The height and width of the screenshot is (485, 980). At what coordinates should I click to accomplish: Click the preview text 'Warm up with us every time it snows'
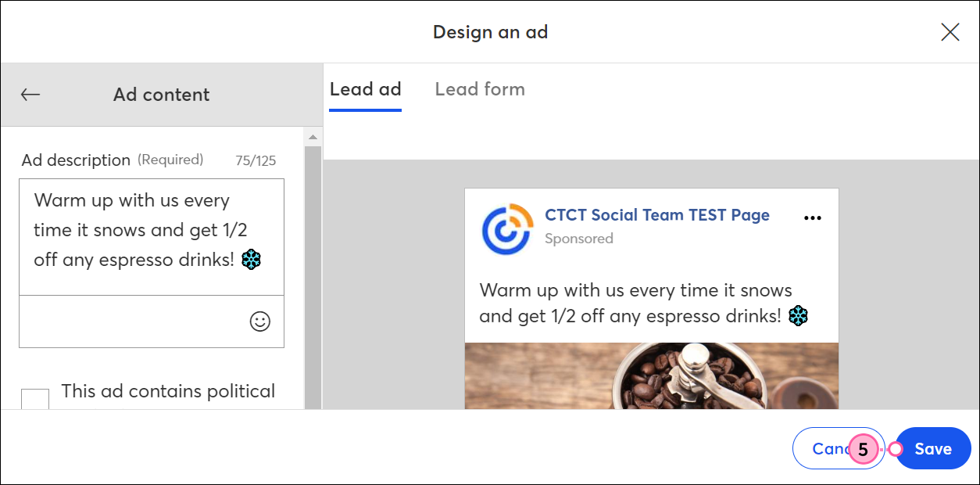tap(636, 290)
